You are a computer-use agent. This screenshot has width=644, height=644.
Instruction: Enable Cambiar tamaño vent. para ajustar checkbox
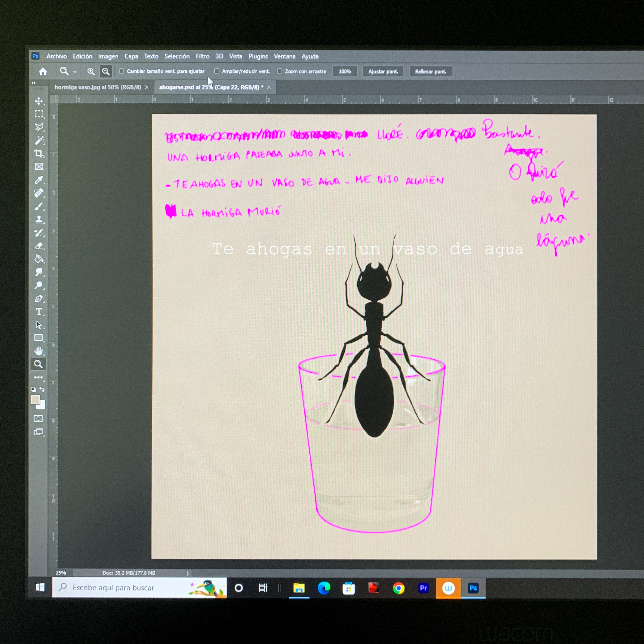pyautogui.click(x=122, y=71)
